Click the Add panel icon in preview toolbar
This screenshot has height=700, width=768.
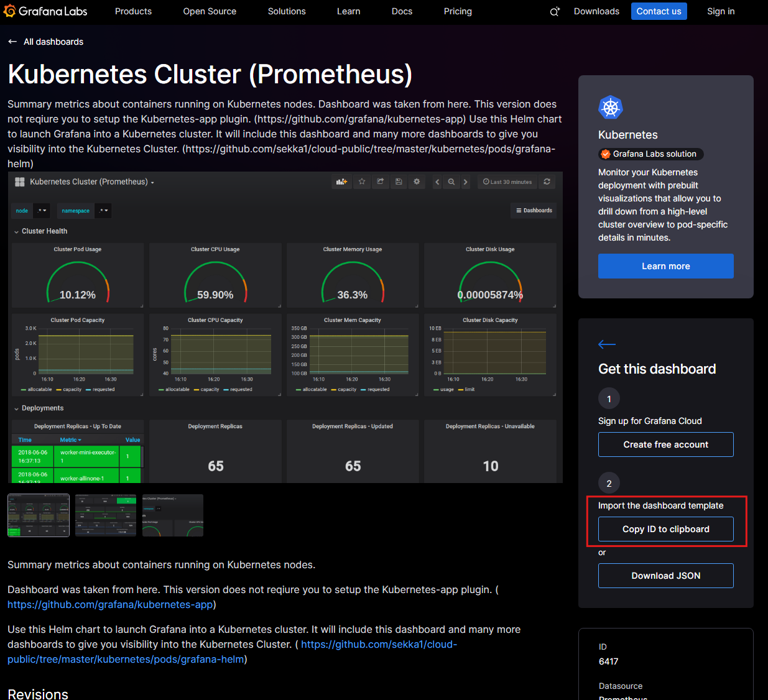click(x=341, y=182)
